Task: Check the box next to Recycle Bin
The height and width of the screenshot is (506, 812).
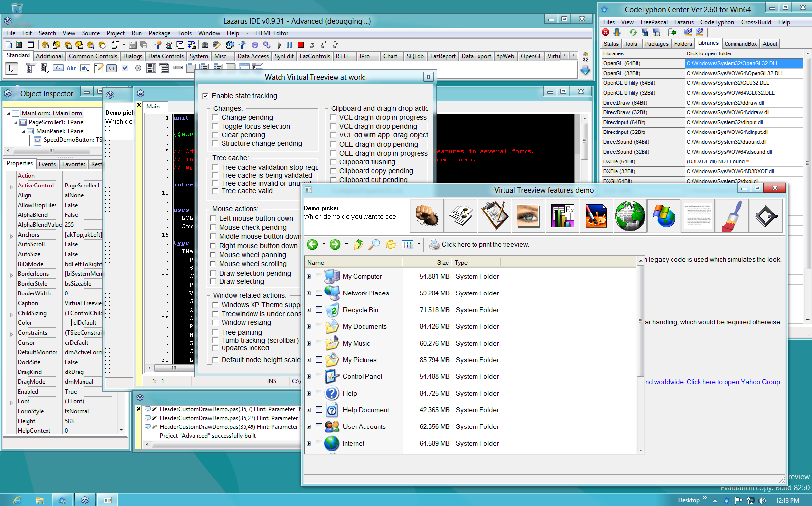Action: (319, 310)
